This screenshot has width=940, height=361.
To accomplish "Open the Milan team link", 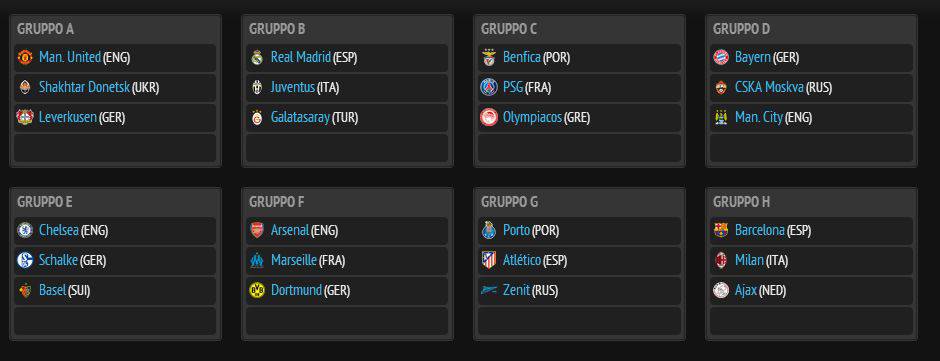I will point(749,260).
